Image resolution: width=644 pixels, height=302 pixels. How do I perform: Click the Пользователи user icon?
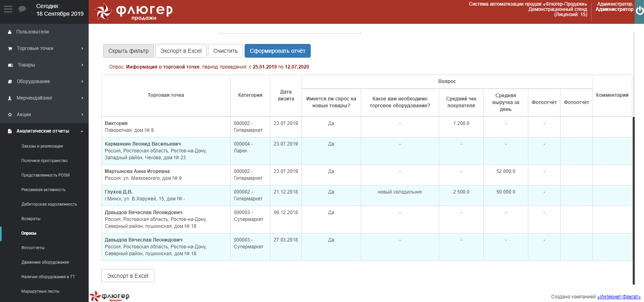(10, 32)
